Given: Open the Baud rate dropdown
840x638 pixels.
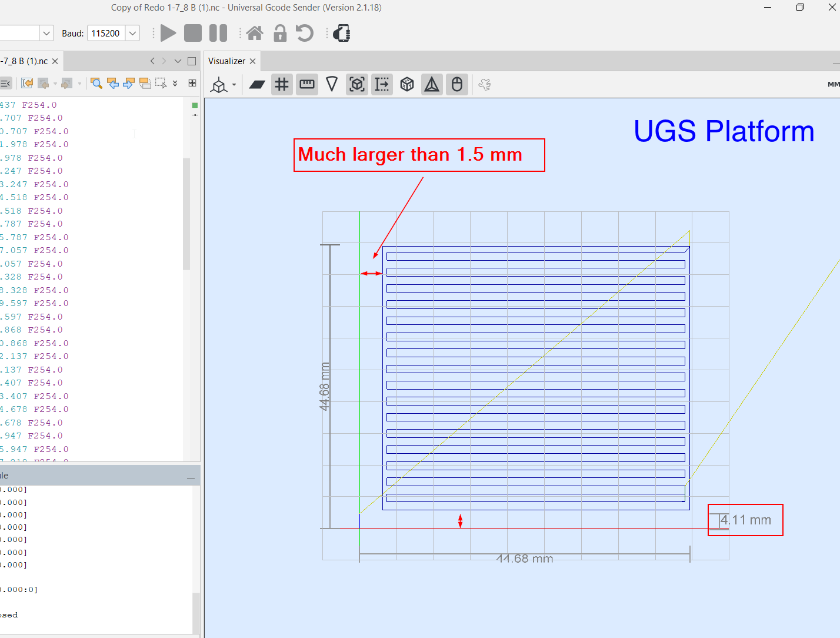Looking at the screenshot, I should click(133, 34).
